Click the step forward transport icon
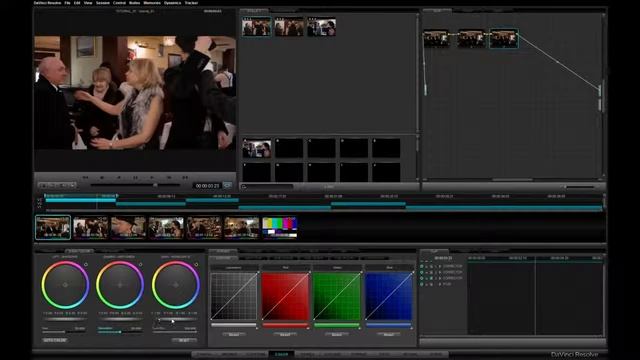Viewport: 640px width, 360px height. pos(169,178)
